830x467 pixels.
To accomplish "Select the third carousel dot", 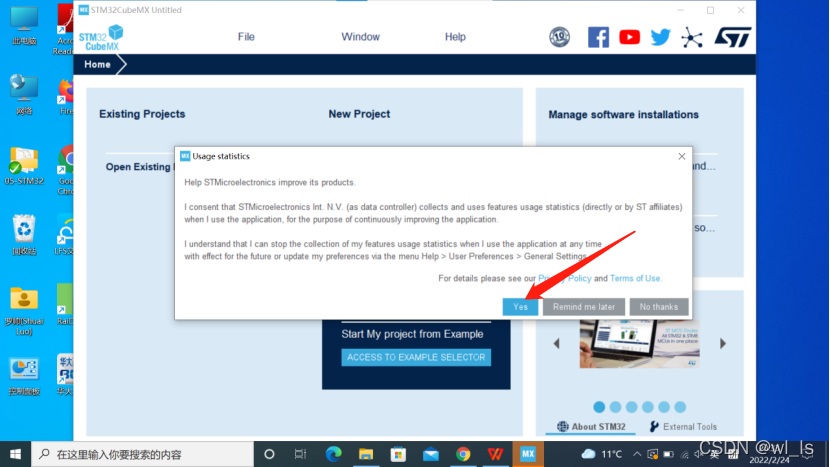I will point(631,407).
